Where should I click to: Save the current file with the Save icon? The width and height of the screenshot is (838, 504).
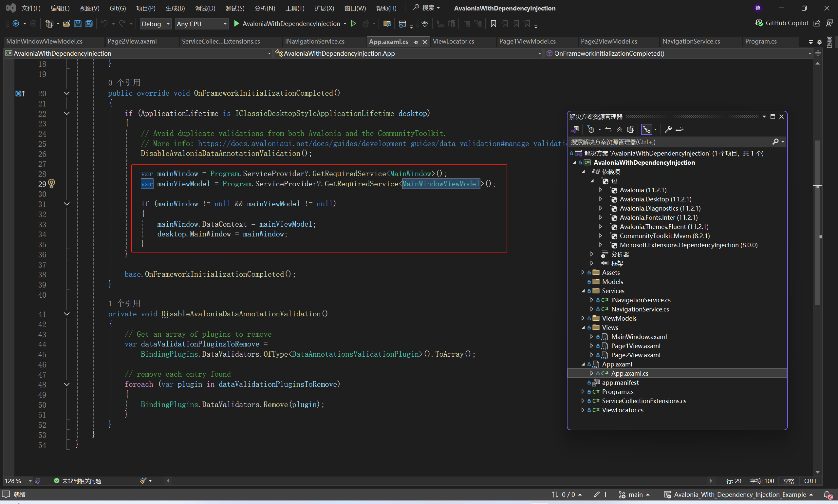pyautogui.click(x=78, y=24)
